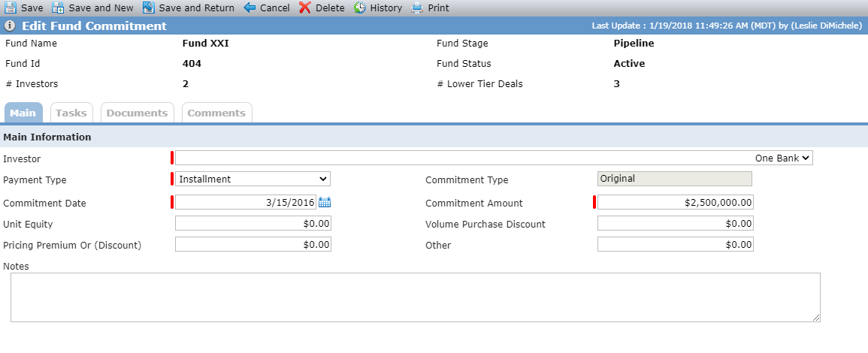868x353 pixels.
Task: Click the Fund Id value 404
Action: coord(192,64)
